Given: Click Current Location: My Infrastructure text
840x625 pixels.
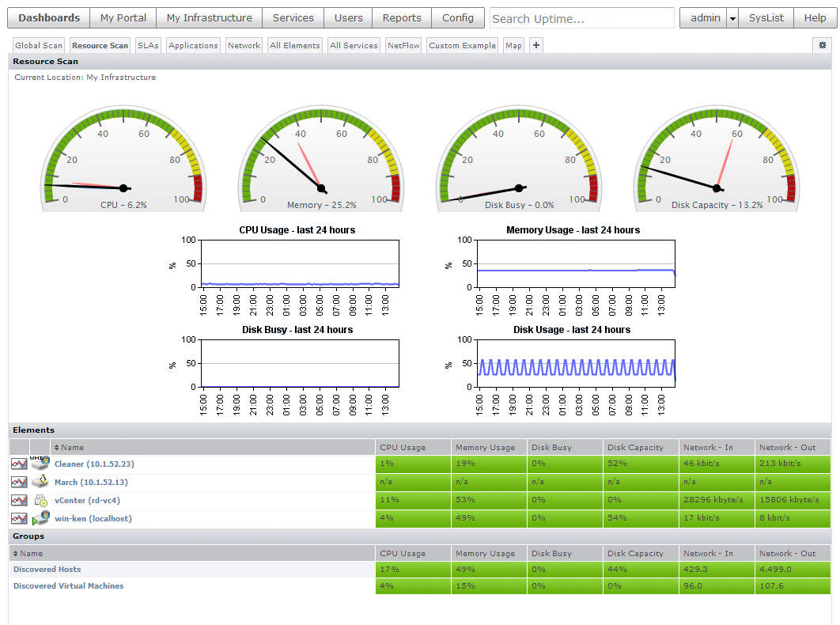Looking at the screenshot, I should [x=85, y=78].
